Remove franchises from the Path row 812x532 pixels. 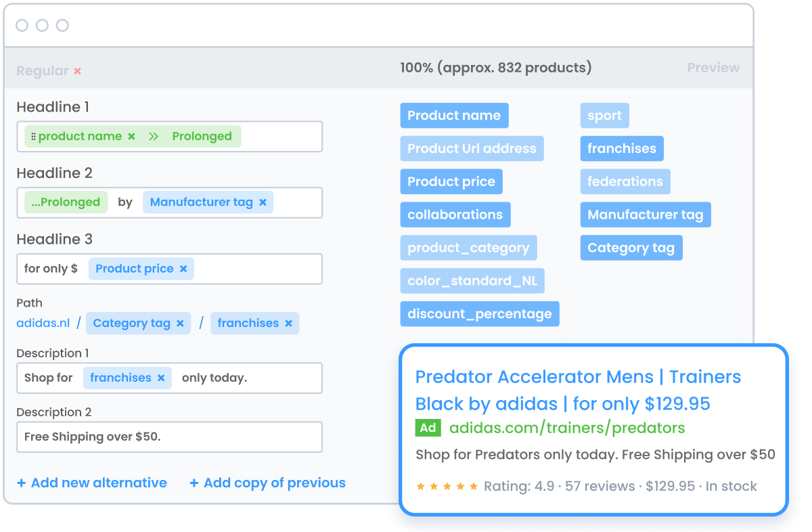(290, 323)
